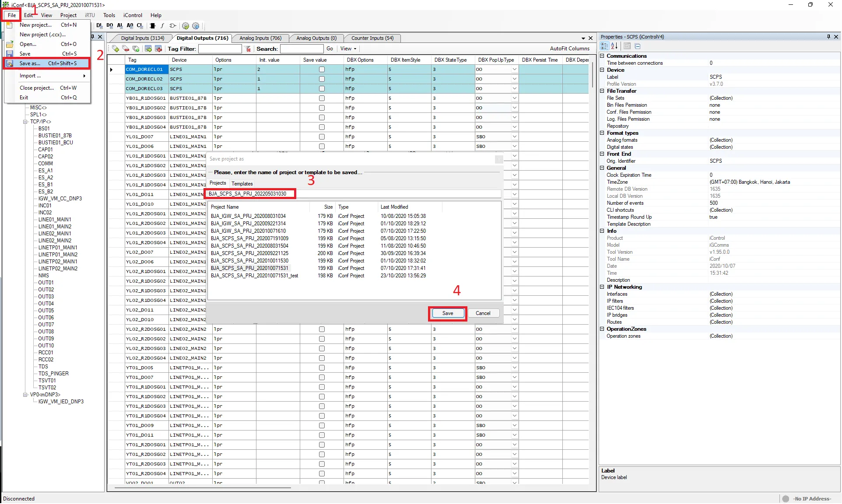Screen dimensions: 842x504
Task: Switch Properties to categorized view icon
Action: 604,46
